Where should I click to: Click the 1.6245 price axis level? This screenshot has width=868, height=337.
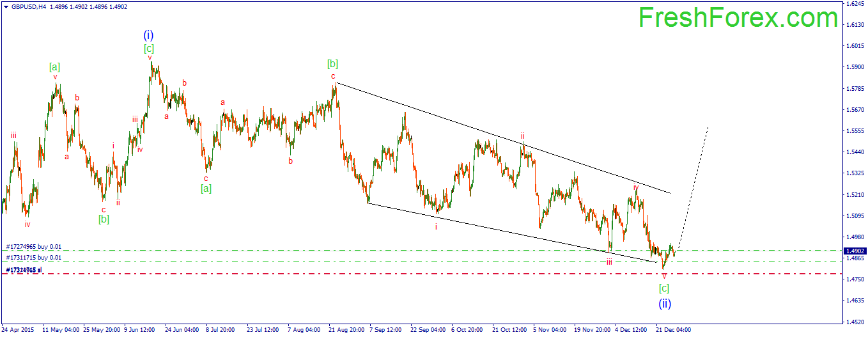click(854, 4)
